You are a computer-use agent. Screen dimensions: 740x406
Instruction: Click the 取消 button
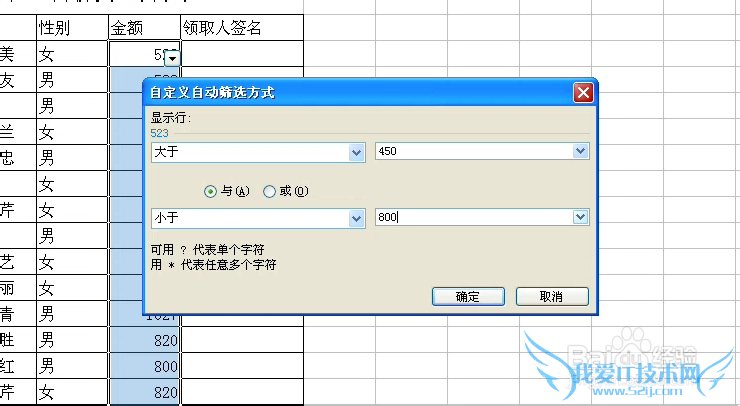[x=552, y=296]
